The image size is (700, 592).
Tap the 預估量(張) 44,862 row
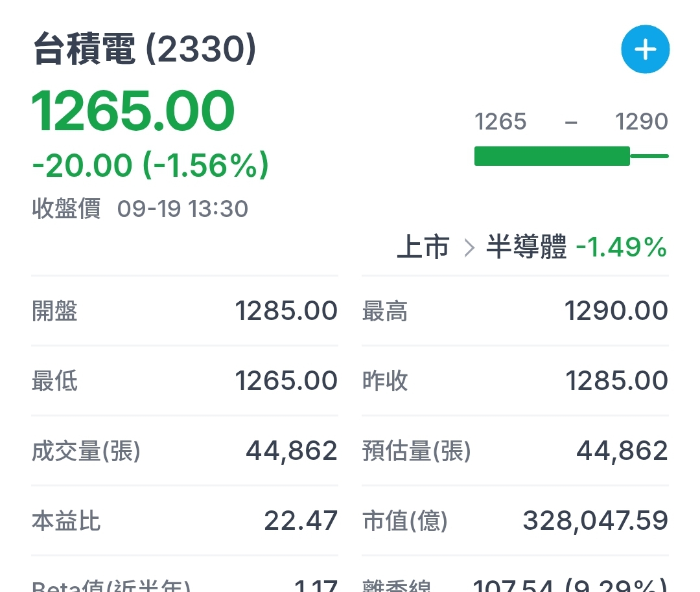[x=515, y=451]
